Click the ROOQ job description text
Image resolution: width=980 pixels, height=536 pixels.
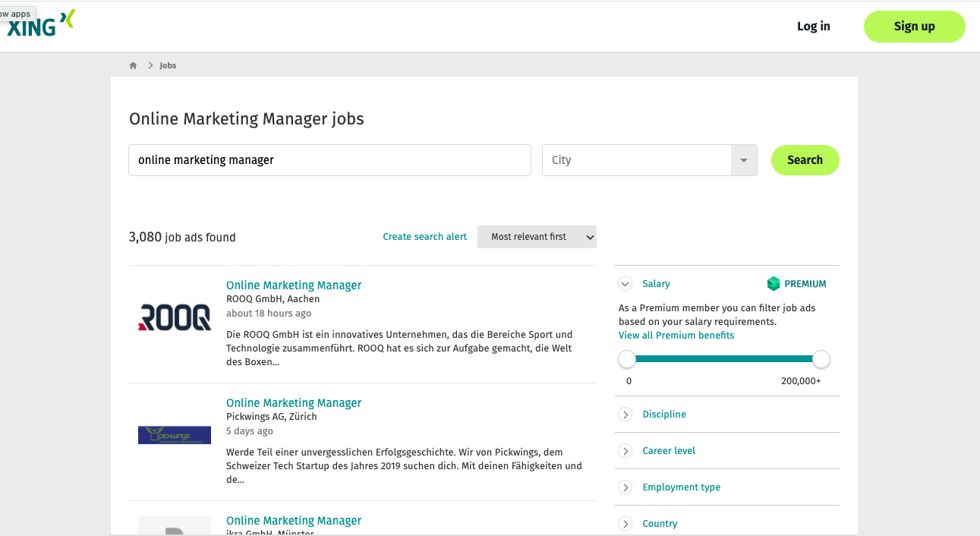tap(400, 348)
